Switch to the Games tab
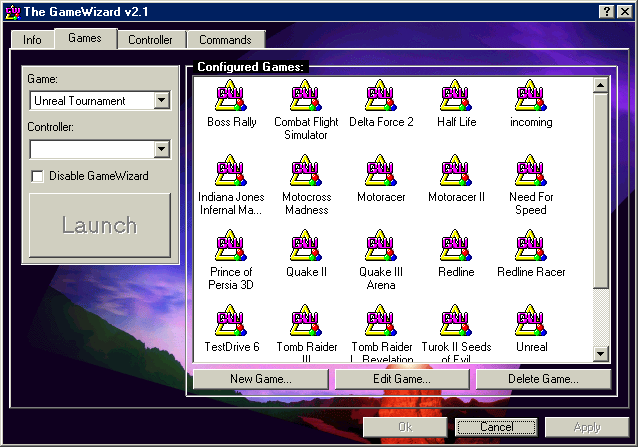 85,38
